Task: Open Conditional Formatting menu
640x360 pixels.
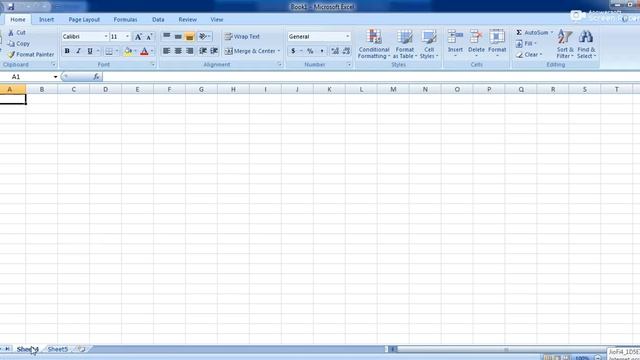Action: (374, 44)
